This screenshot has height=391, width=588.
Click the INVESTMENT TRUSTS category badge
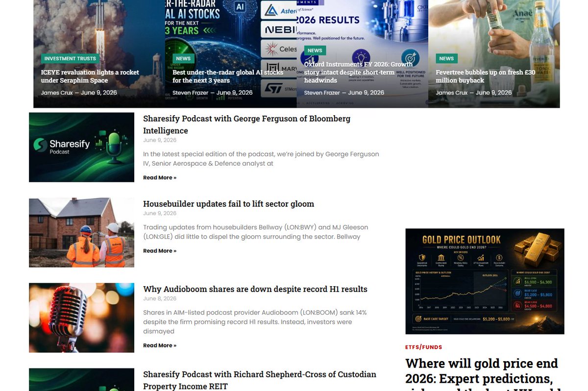pyautogui.click(x=70, y=58)
